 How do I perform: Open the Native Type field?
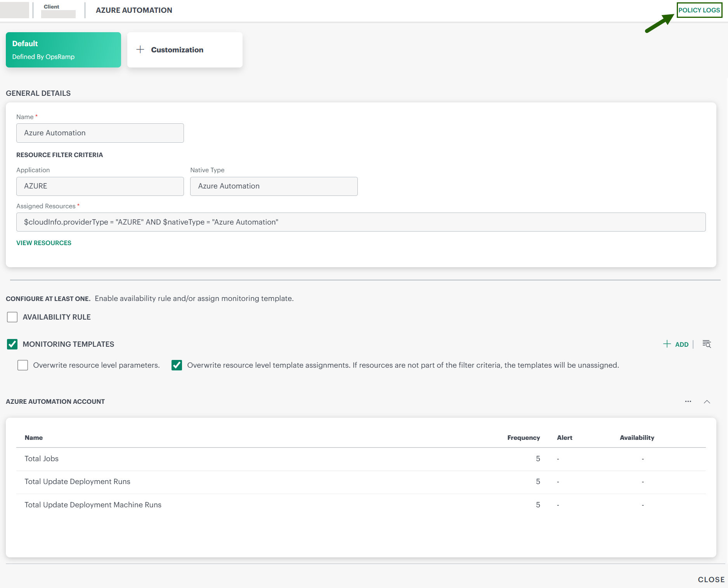(273, 186)
